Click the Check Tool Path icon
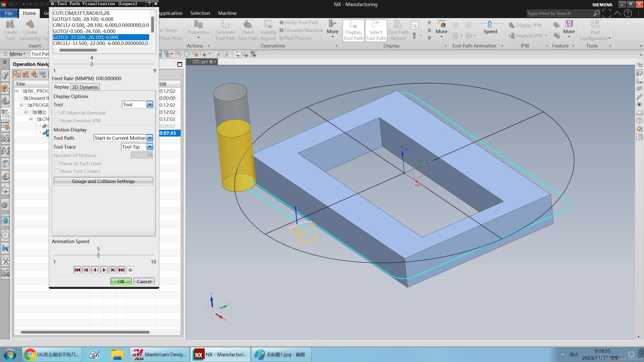644x362 pixels. point(248,30)
